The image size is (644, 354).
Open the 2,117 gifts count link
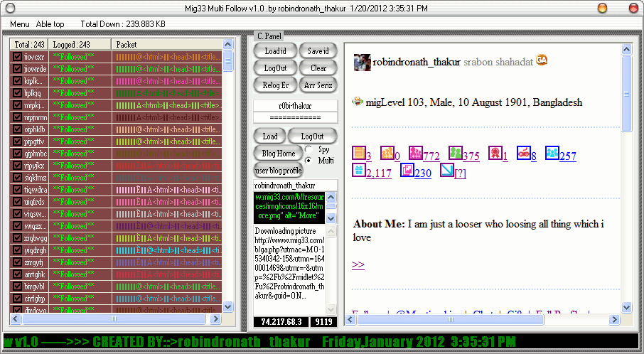(x=378, y=173)
